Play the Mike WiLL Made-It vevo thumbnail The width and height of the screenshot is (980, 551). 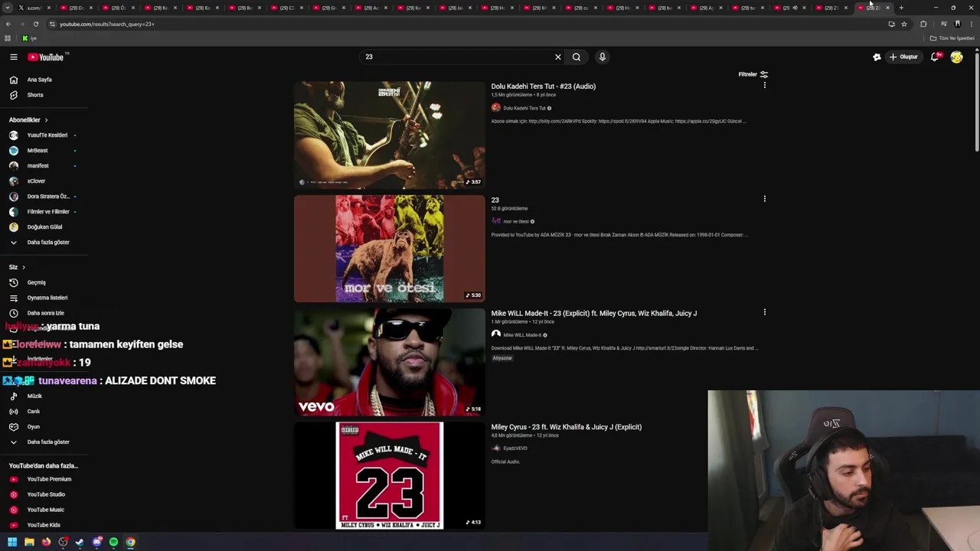[x=390, y=362]
